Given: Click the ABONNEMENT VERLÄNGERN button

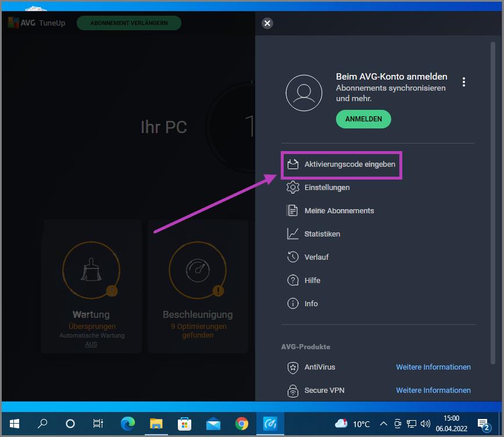Looking at the screenshot, I should 129,23.
